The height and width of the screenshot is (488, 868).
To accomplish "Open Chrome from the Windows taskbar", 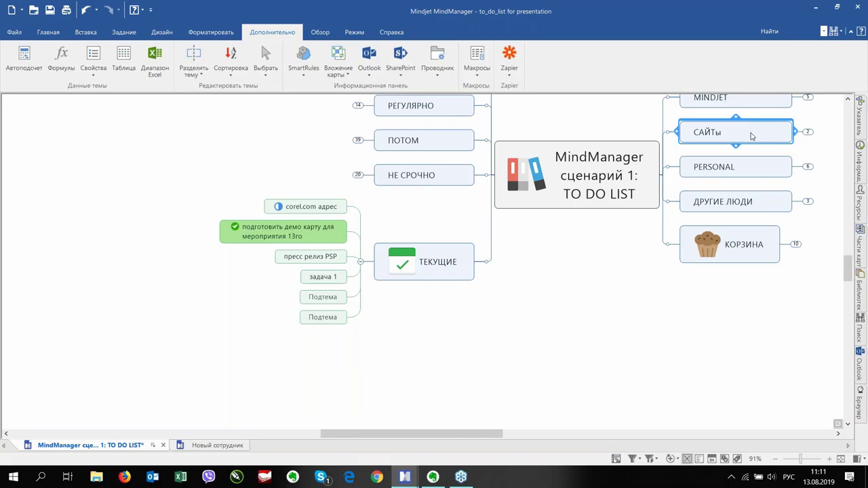I will (376, 476).
